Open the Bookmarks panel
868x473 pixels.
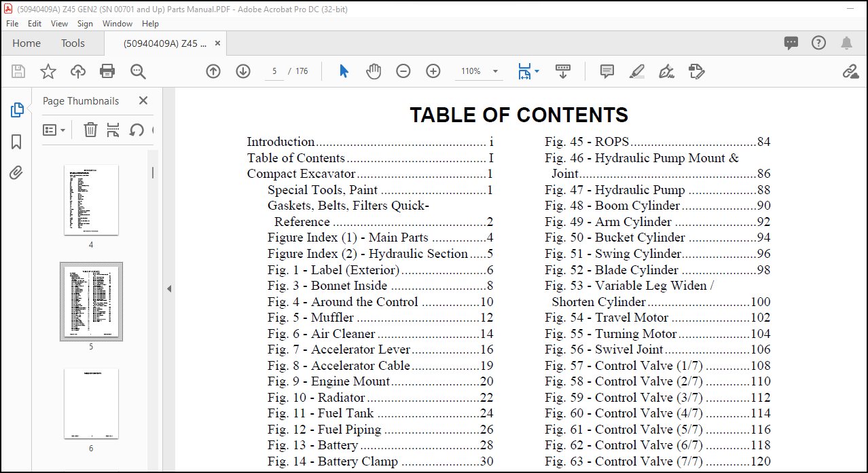[16, 141]
